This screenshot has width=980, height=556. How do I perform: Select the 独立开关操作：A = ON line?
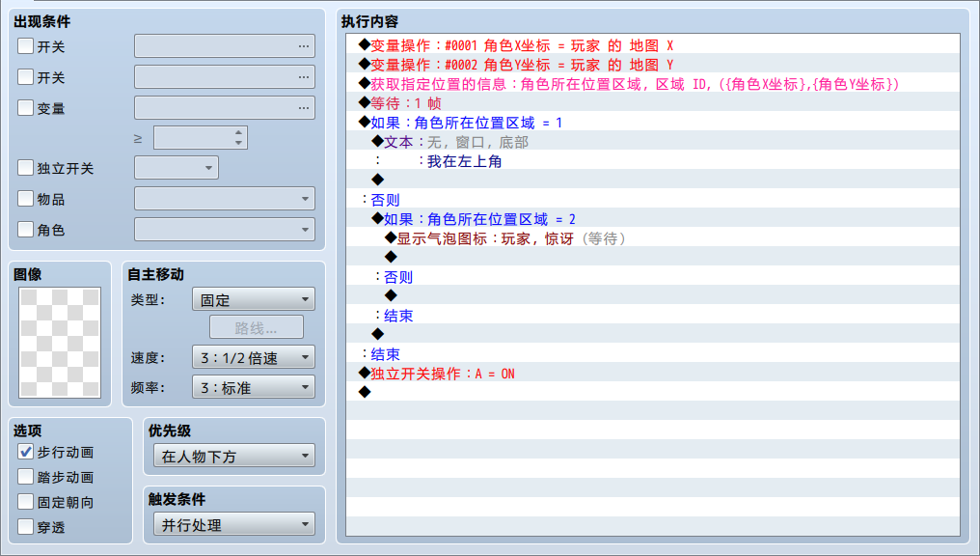652,374
